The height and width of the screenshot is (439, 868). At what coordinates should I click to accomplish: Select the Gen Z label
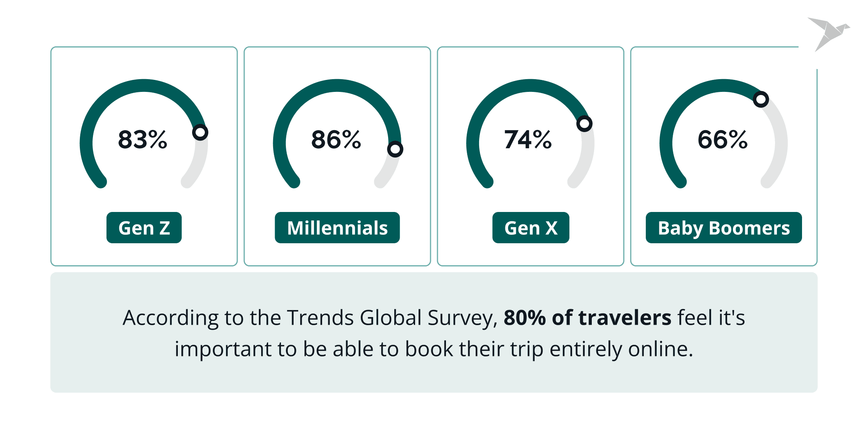coord(144,228)
